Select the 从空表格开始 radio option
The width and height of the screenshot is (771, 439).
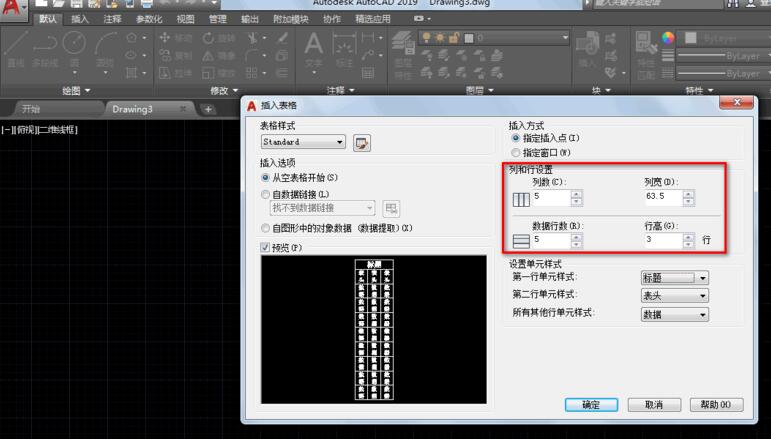coord(266,177)
